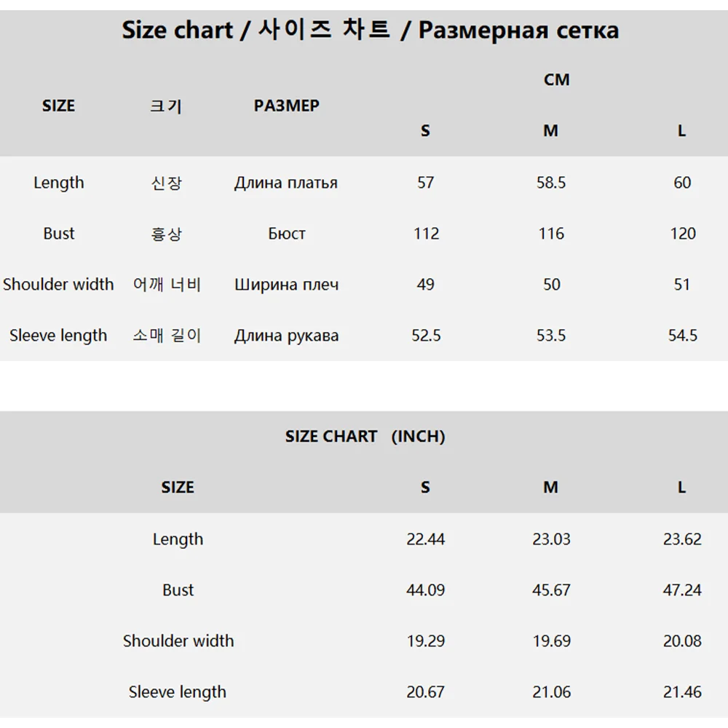Click Length value 23.62 for size L
This screenshot has width=728, height=728.
(682, 539)
